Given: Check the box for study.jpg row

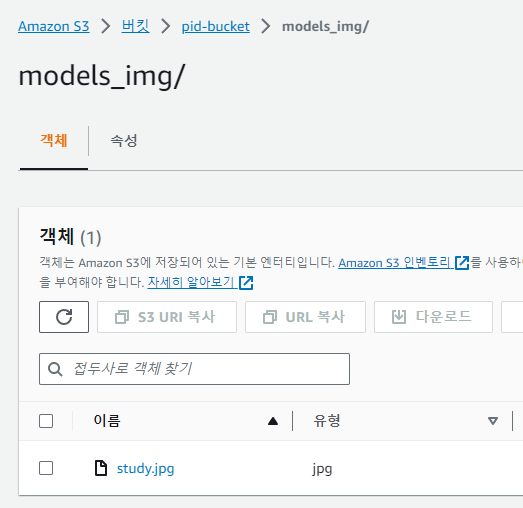Looking at the screenshot, I should pos(46,468).
